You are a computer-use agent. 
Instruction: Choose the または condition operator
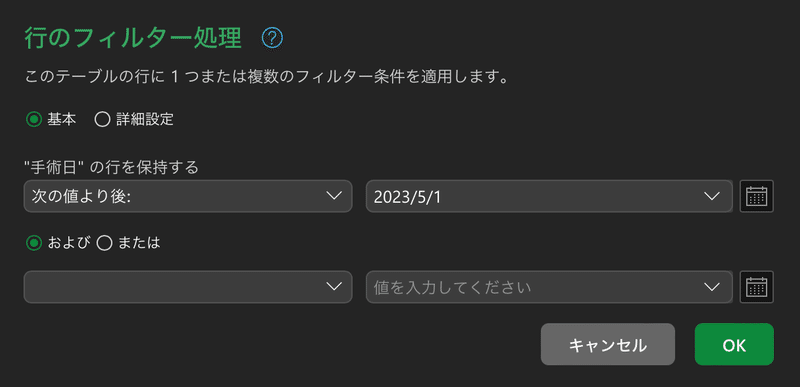[104, 244]
